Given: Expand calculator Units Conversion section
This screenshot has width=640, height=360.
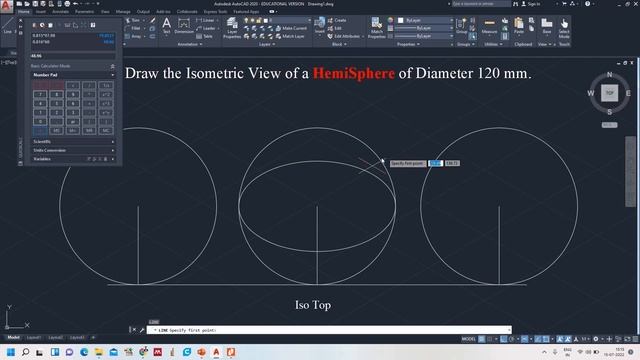Looking at the screenshot, I should click(73, 150).
